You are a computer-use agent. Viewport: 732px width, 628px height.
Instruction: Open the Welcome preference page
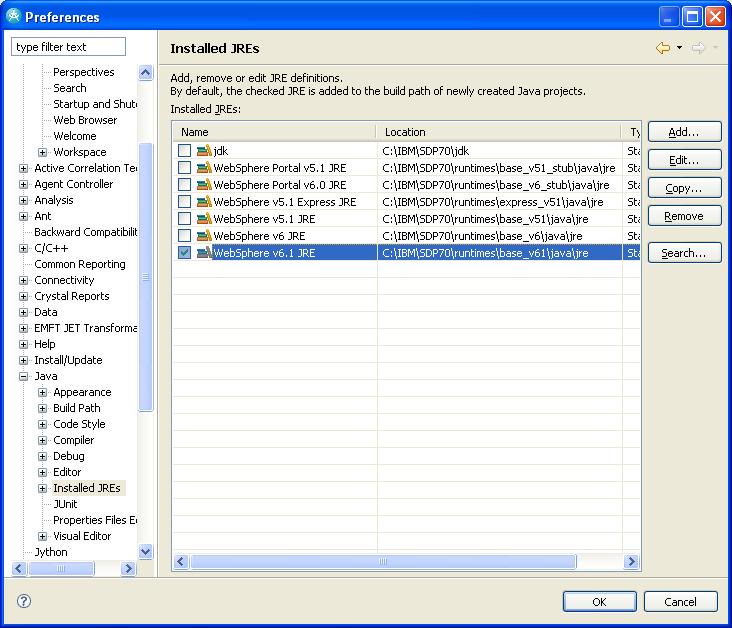[75, 136]
